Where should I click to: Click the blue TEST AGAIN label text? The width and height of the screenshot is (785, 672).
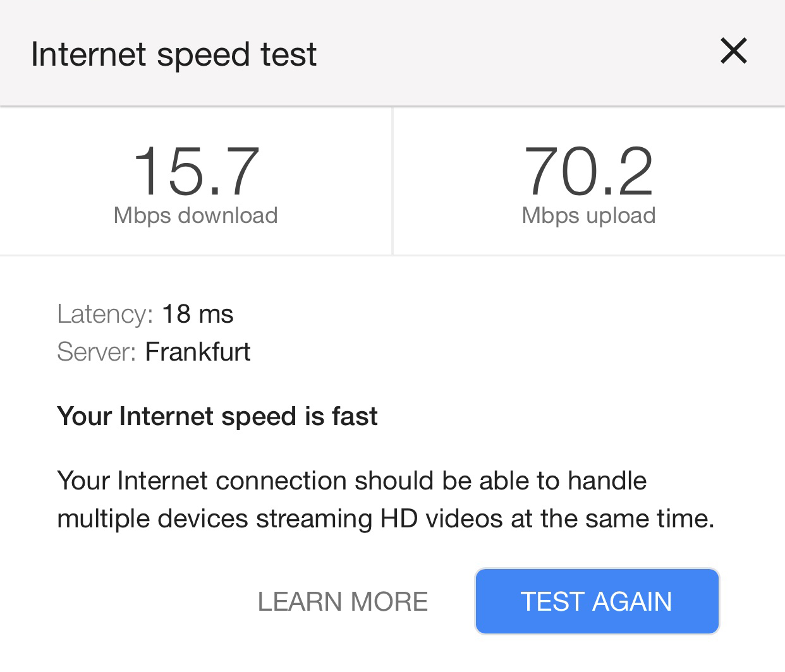(x=596, y=601)
